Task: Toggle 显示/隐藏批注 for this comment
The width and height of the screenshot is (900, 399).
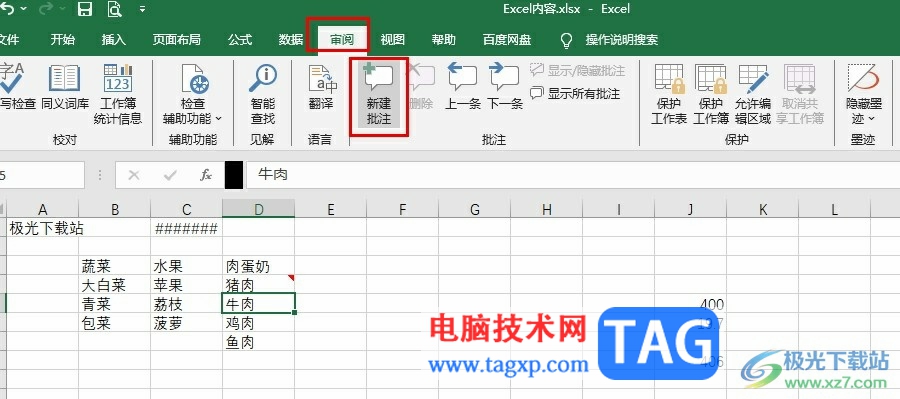Action: pos(577,71)
